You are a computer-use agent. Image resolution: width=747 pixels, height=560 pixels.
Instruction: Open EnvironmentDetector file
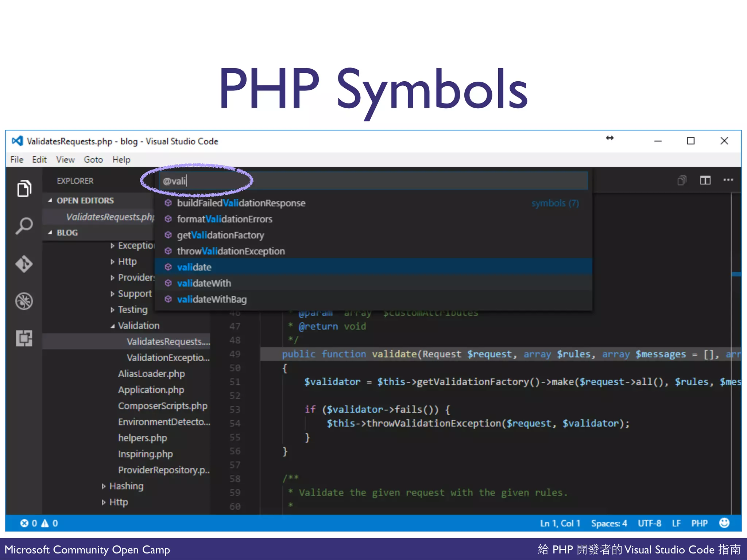[x=164, y=422]
